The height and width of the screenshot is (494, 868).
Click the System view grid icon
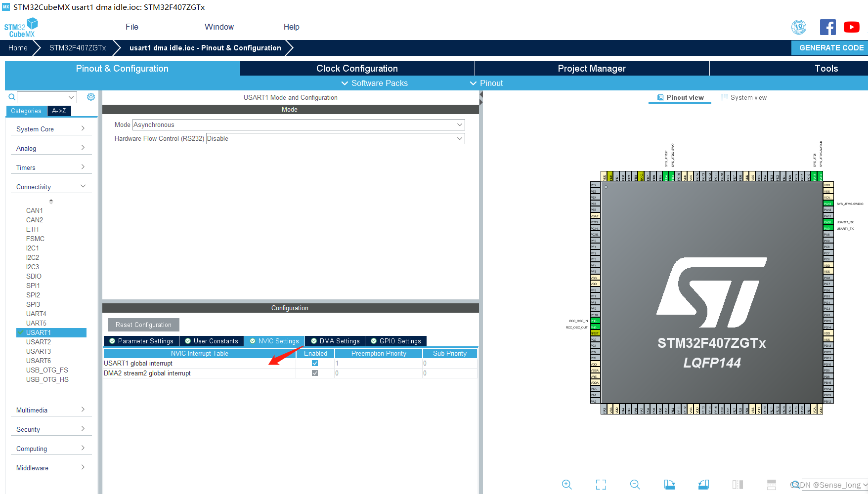coord(725,97)
